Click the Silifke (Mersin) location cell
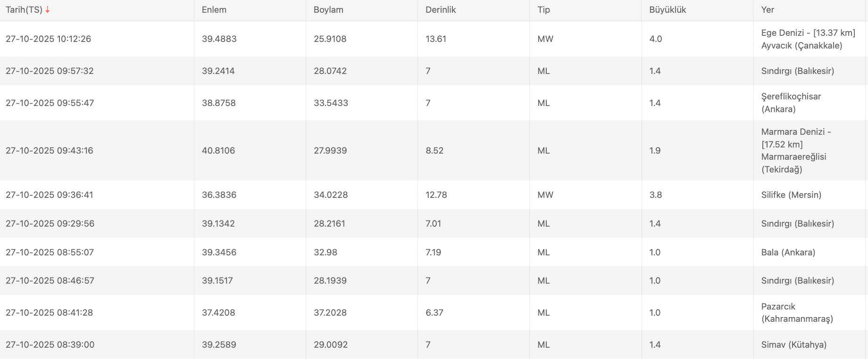Image resolution: width=868 pixels, height=359 pixels. [x=791, y=195]
